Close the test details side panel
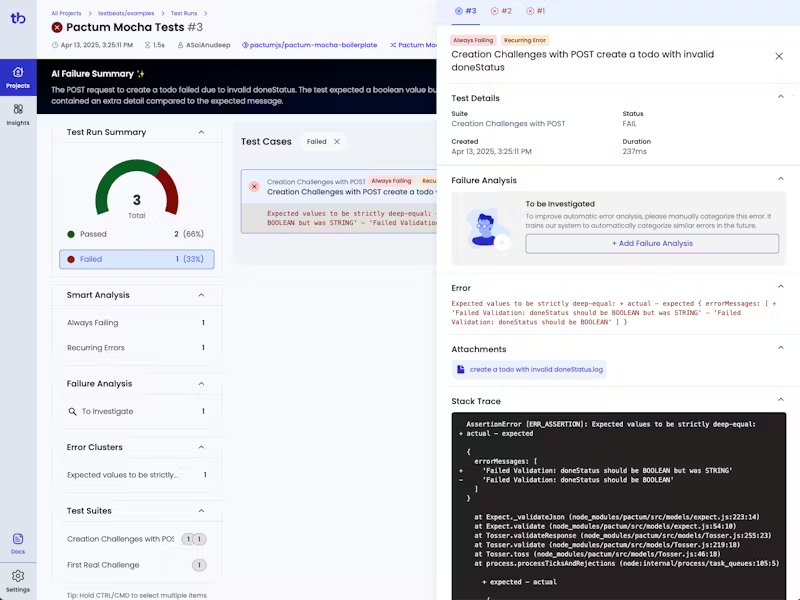Viewport: 800px width, 600px height. (779, 56)
